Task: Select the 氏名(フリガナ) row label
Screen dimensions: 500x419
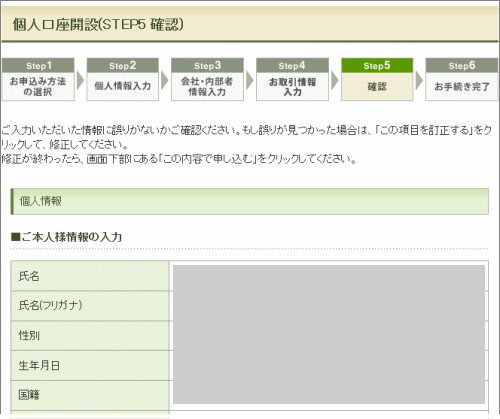Action: point(90,306)
